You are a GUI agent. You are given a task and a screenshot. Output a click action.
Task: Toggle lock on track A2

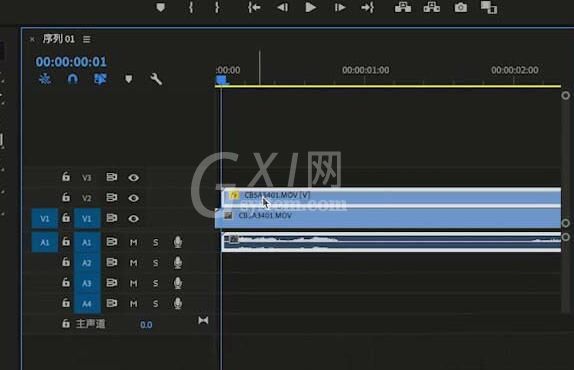[x=66, y=262]
